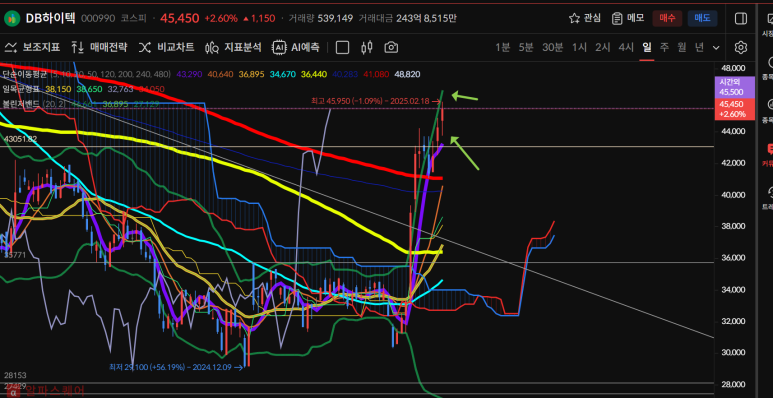Select the 주 weekly timeframe

pyautogui.click(x=665, y=47)
